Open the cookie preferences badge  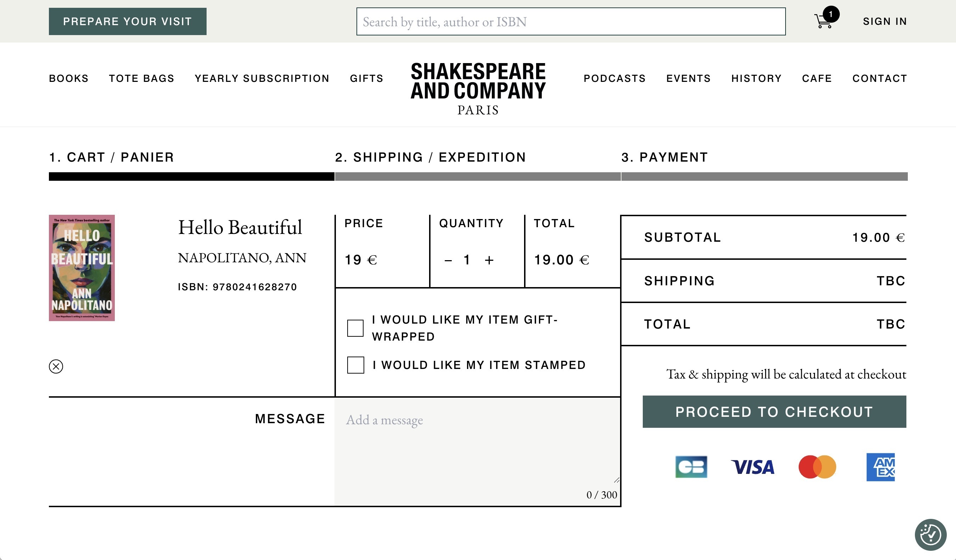(930, 534)
